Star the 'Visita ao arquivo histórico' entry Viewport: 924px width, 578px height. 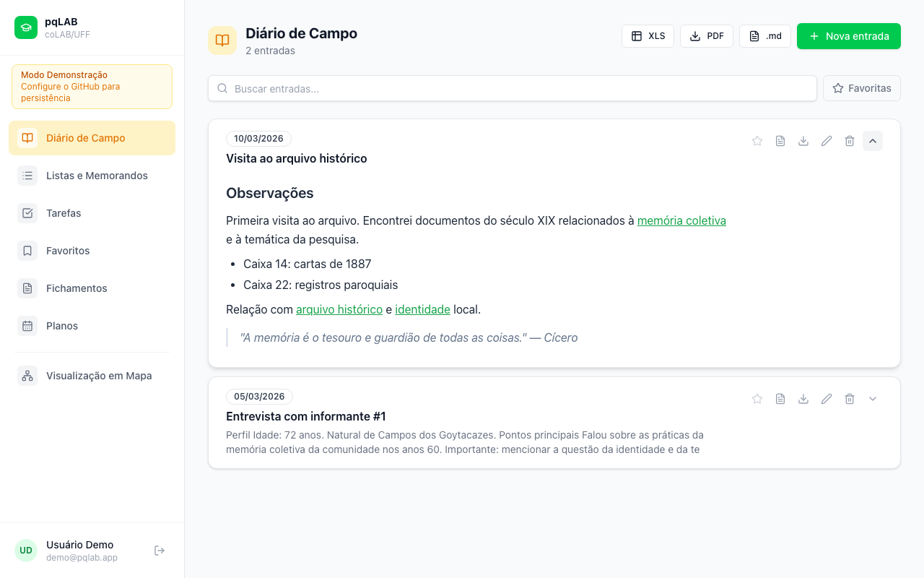click(x=757, y=141)
